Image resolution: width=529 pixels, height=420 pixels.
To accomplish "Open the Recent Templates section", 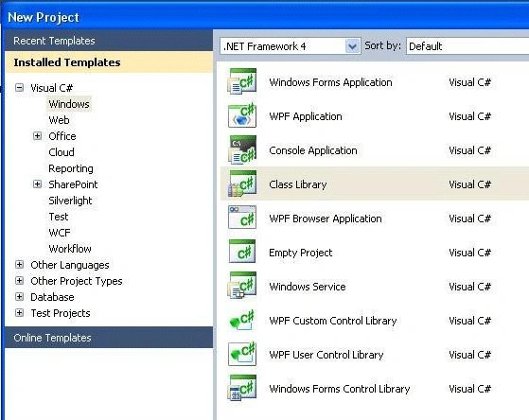I will [x=109, y=41].
